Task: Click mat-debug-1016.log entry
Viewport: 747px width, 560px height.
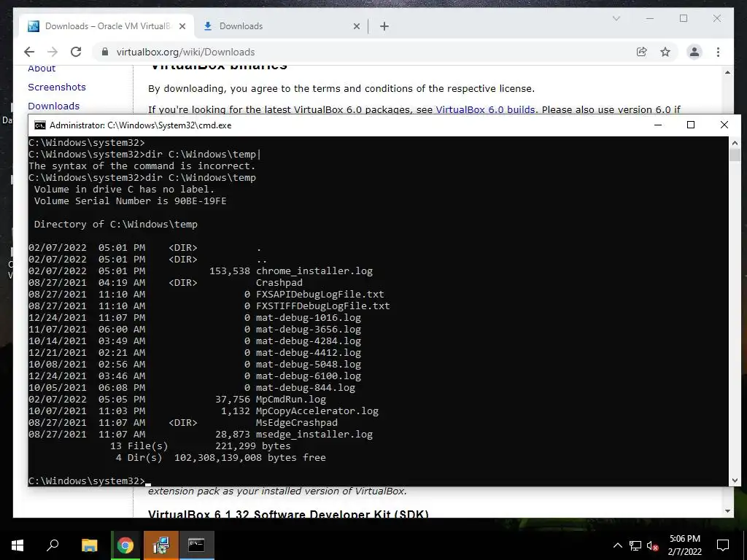Action: 309,318
